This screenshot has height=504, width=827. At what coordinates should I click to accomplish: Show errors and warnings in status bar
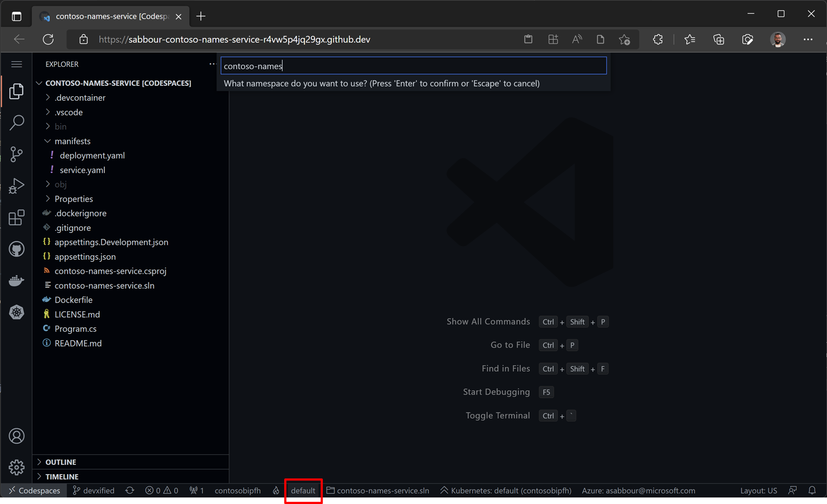point(162,490)
